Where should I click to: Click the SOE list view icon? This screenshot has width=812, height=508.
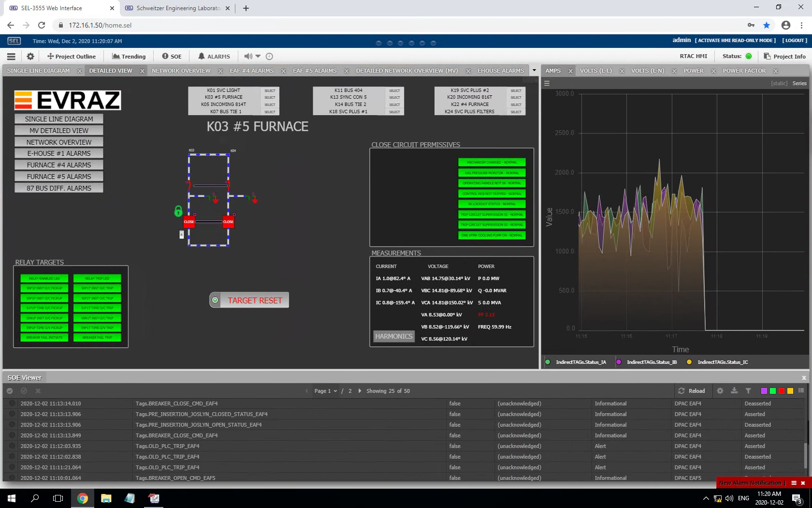pyautogui.click(x=801, y=391)
